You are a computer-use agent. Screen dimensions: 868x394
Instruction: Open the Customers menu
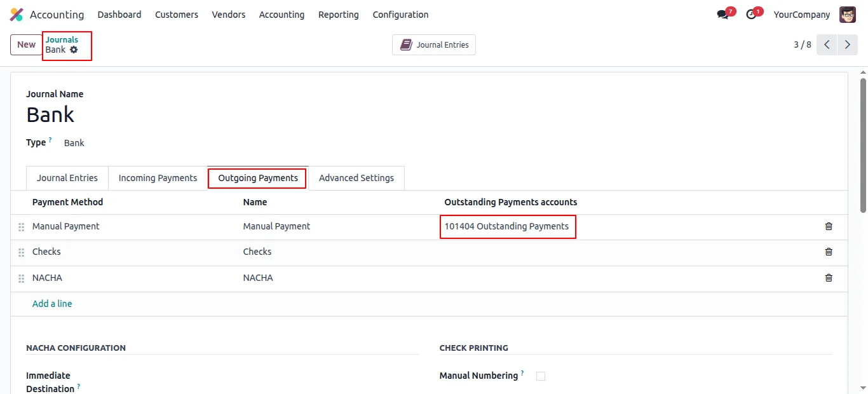pos(177,15)
